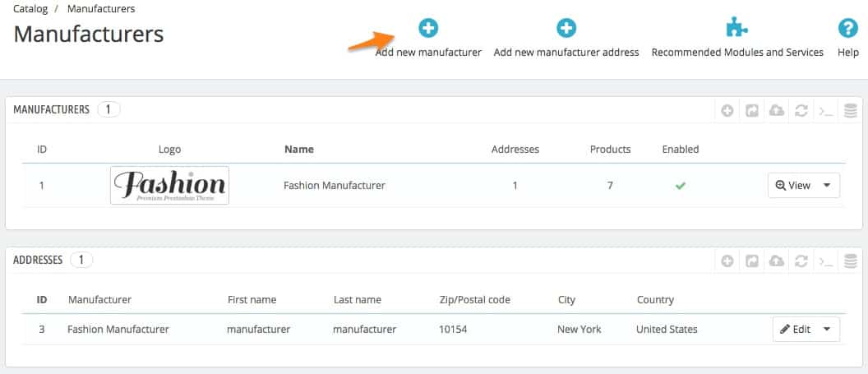The height and width of the screenshot is (374, 868).
Task: Show SQL query for Manufacturers panel
Action: (826, 111)
